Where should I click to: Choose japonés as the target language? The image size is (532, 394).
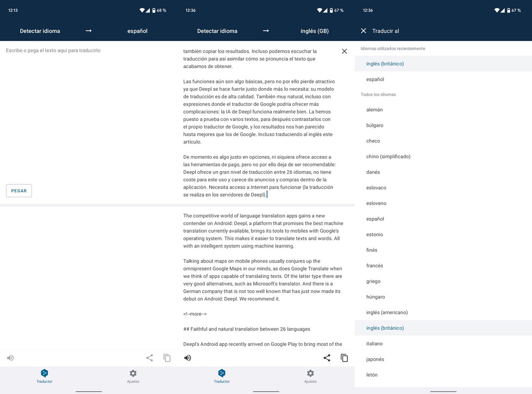375,359
